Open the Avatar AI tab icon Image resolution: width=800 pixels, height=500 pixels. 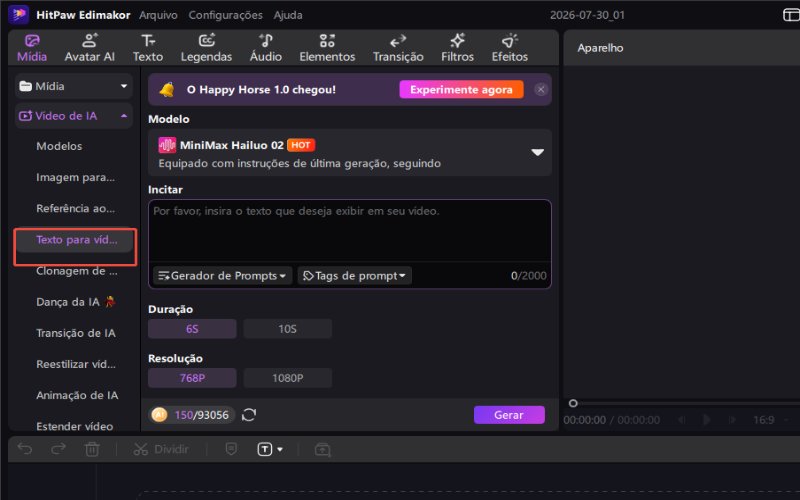[90, 40]
